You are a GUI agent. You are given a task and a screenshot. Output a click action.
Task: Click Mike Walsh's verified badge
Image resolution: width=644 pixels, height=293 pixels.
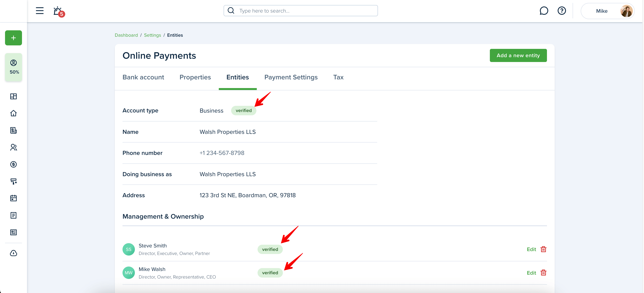point(270,273)
